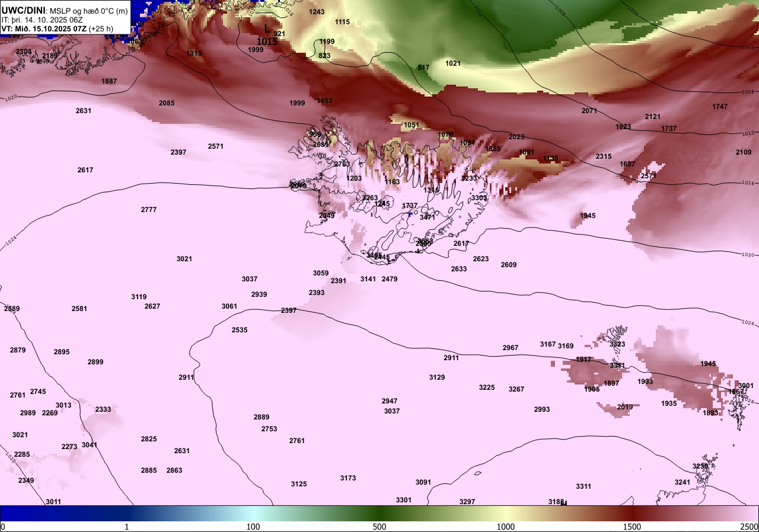Click the map value 3129

click(x=437, y=377)
